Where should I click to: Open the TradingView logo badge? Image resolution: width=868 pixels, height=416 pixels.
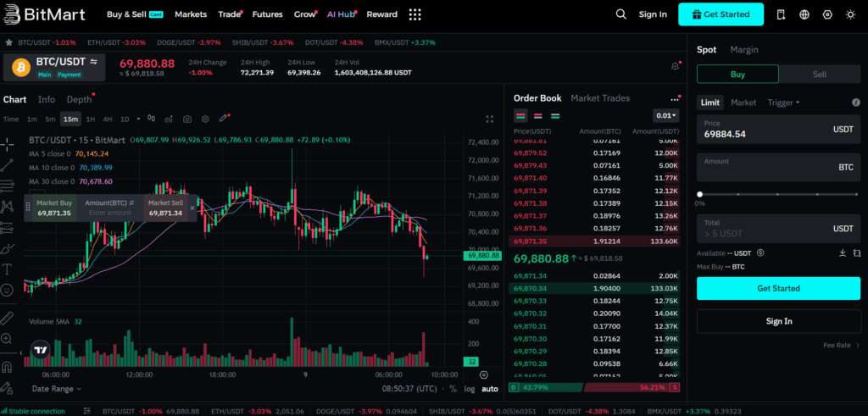(x=40, y=350)
